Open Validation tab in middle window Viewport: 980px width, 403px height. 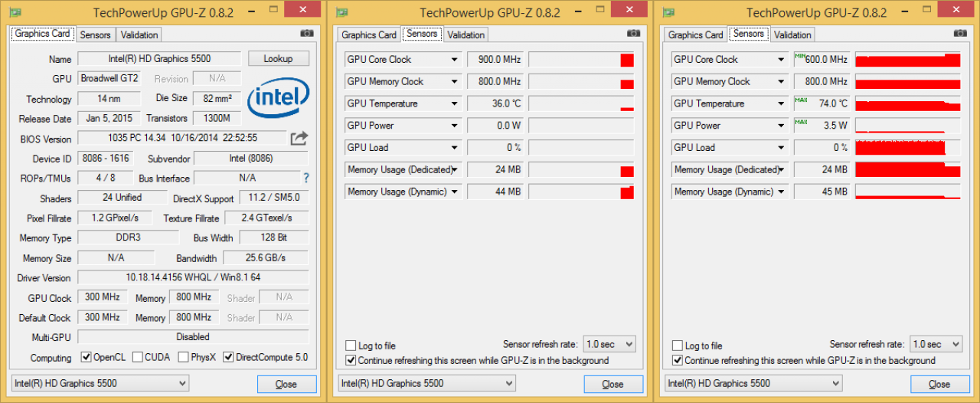[465, 35]
